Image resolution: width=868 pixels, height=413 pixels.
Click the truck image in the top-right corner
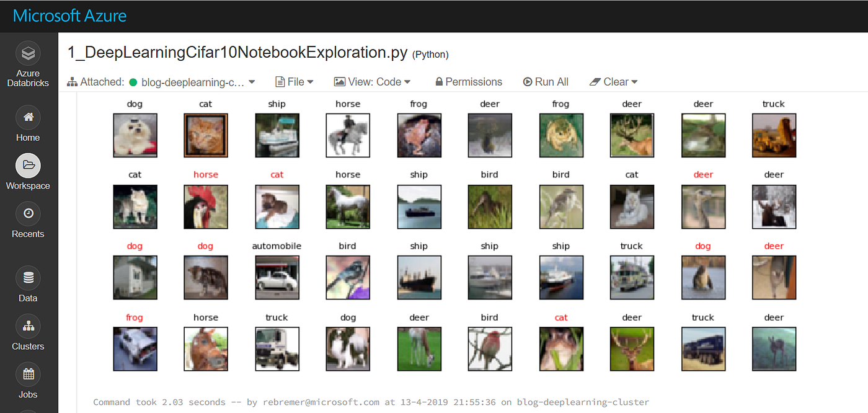click(x=774, y=135)
